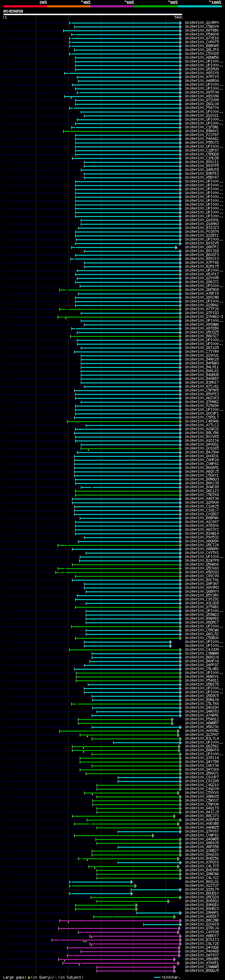The width and height of the screenshot is (225, 980).
Task: Select label UniRef100_A8HW56
Action: [x=202, y=57]
